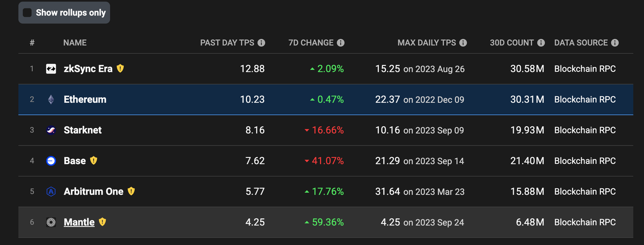Open the Ethereum row name

pos(85,100)
